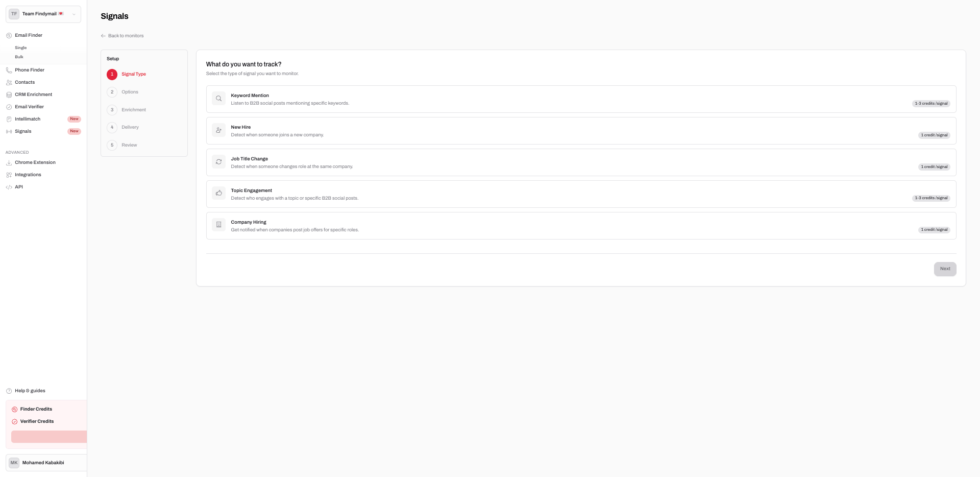Click the TF team avatar
Image resolution: width=980 pixels, height=477 pixels.
[14, 14]
